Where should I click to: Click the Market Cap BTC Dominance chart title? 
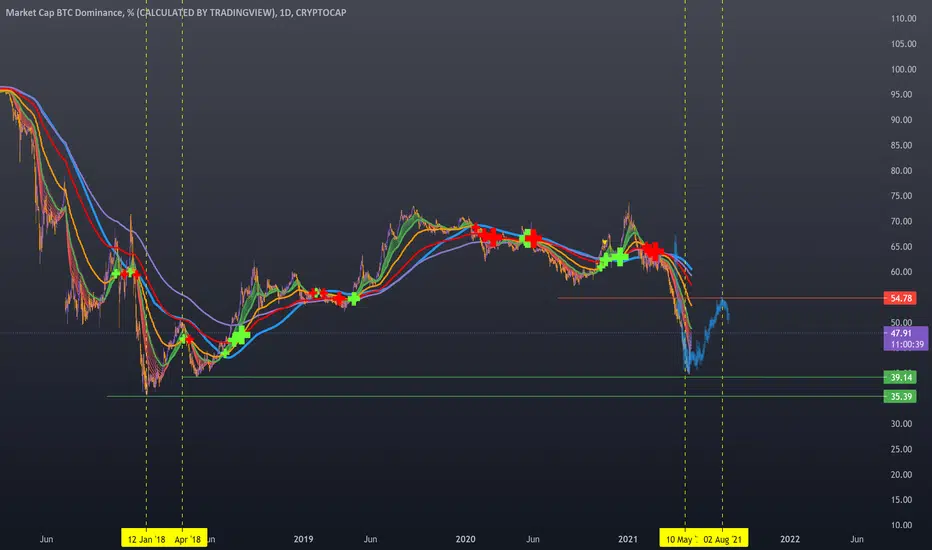pyautogui.click(x=176, y=12)
